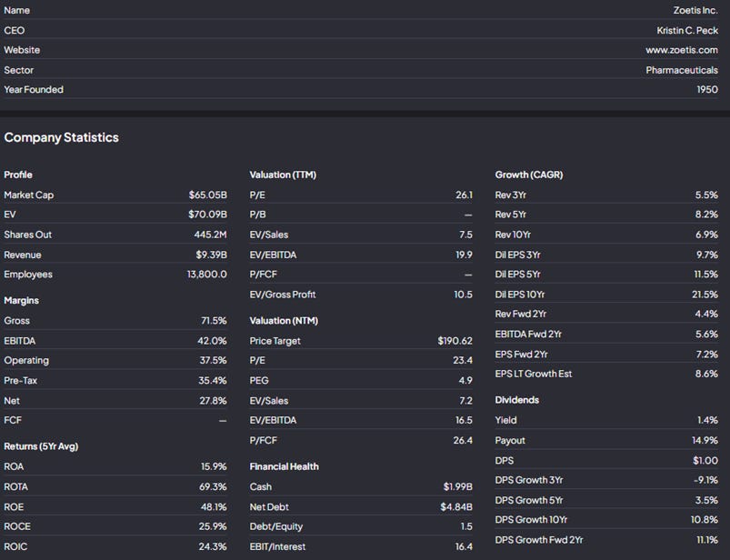Click the Profile section heading
The width and height of the screenshot is (730, 560).
tap(18, 175)
